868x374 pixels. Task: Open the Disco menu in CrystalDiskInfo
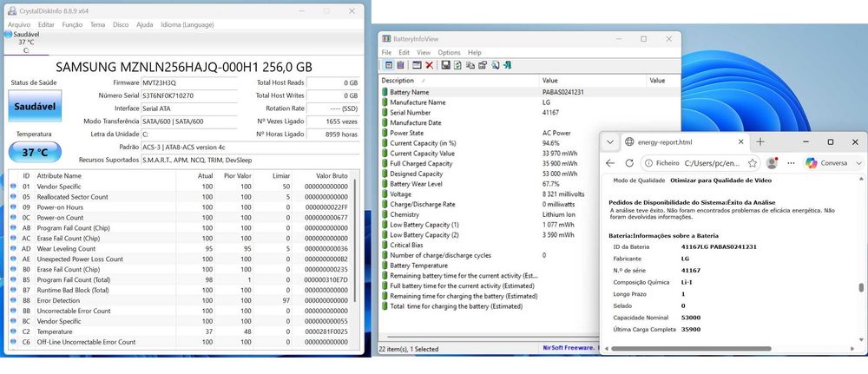point(121,24)
